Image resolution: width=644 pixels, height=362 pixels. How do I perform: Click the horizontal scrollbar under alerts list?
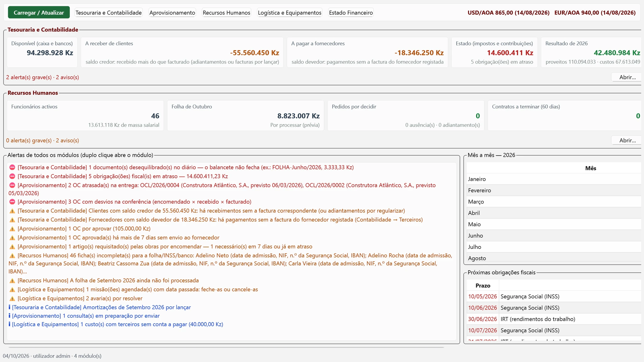coord(226,347)
